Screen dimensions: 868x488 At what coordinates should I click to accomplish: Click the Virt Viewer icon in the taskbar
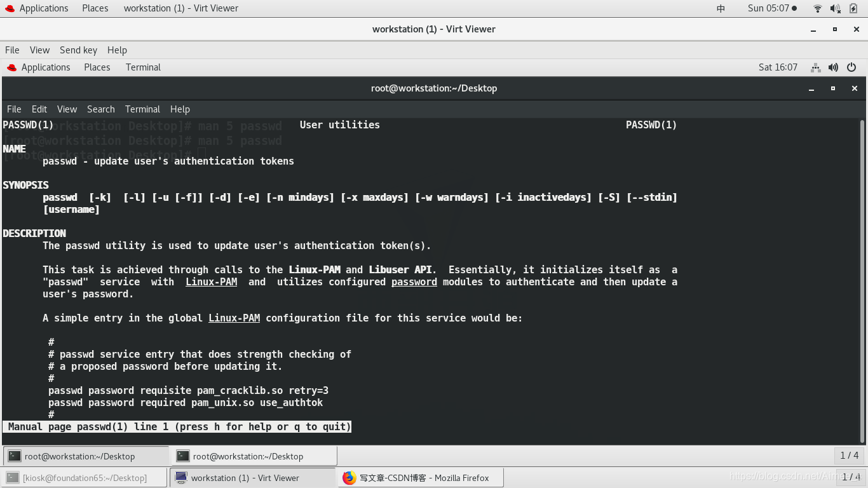click(x=181, y=477)
